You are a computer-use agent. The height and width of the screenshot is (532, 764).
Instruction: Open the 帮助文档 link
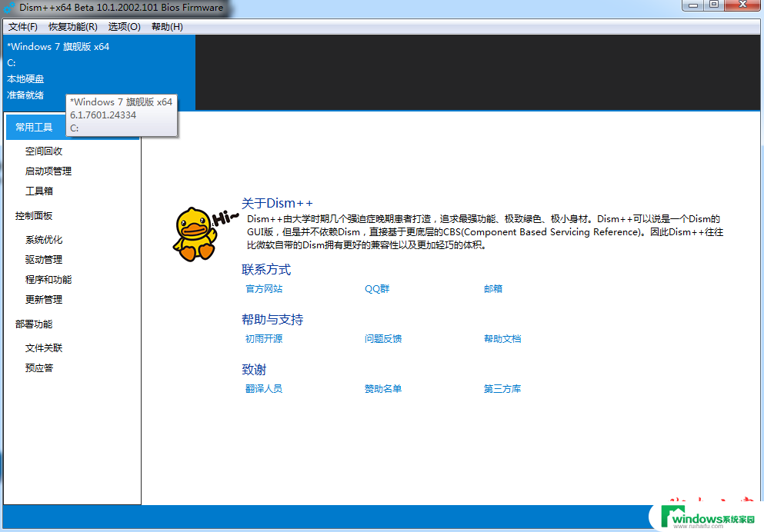pos(502,339)
